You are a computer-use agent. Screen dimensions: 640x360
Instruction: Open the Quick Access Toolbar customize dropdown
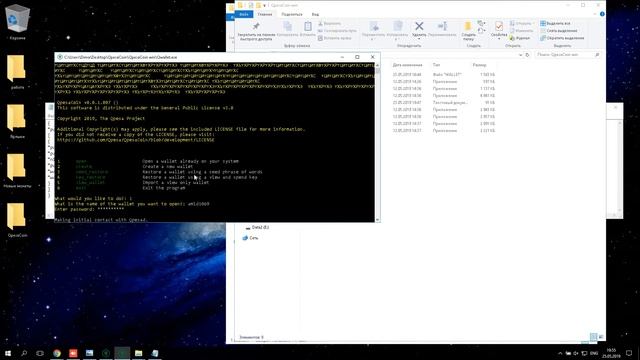click(x=265, y=5)
